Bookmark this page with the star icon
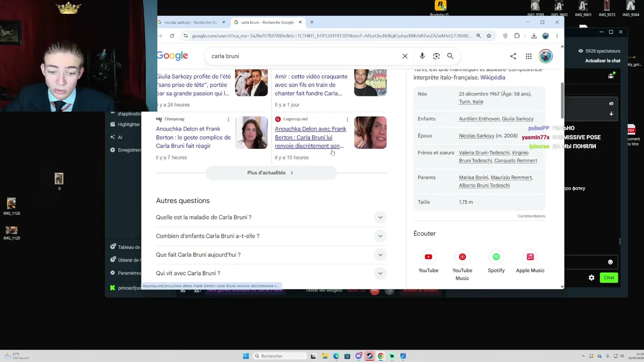This screenshot has width=644, height=362. [489, 36]
